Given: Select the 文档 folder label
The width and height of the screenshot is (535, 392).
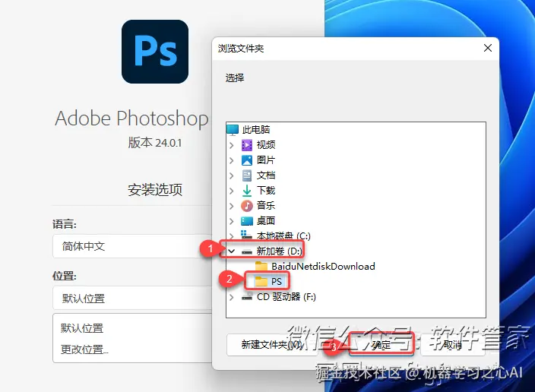Looking at the screenshot, I should coord(266,175).
